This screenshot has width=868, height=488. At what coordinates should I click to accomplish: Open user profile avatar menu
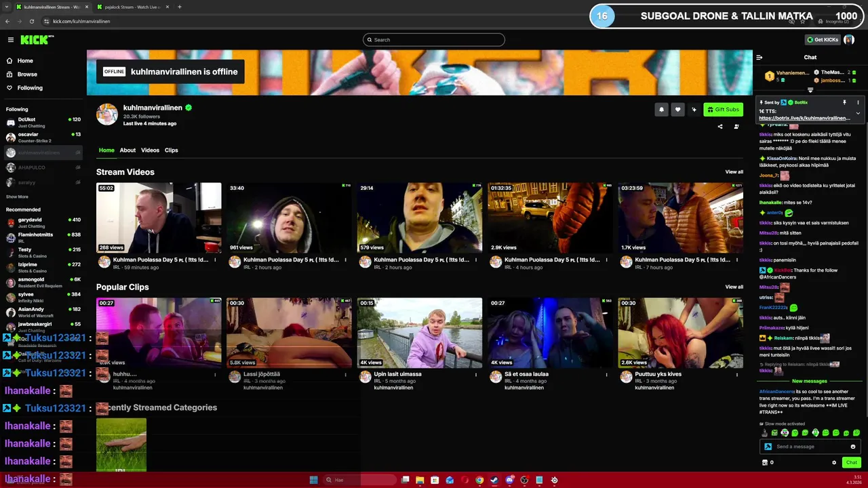[849, 40]
